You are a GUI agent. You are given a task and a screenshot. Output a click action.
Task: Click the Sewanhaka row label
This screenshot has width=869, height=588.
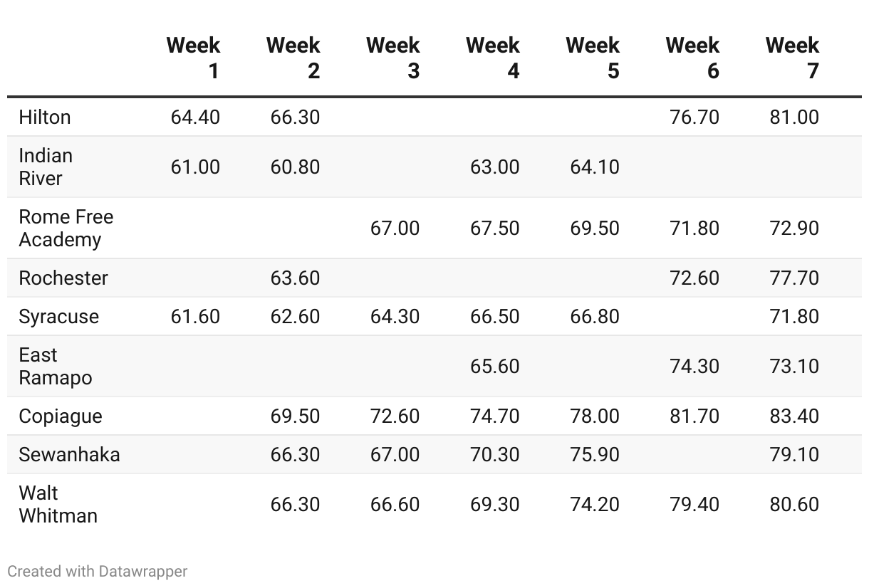click(x=69, y=455)
